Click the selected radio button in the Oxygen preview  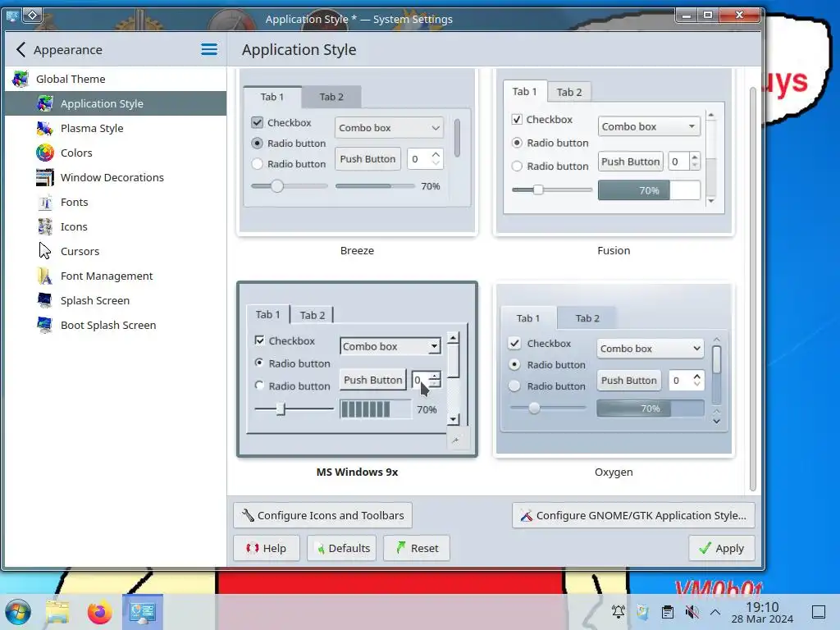[x=514, y=364]
